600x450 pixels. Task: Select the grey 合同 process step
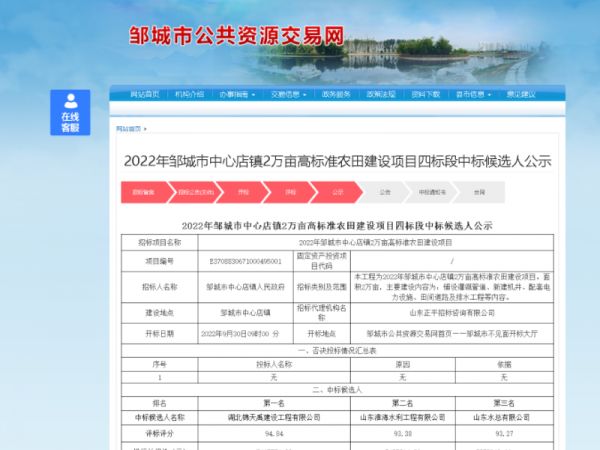pyautogui.click(x=479, y=192)
